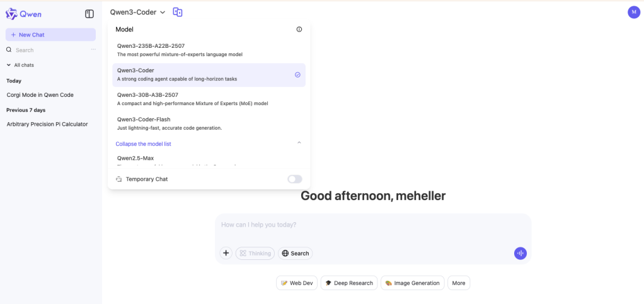The image size is (644, 304).
Task: Toggle the Search option in chat box
Action: click(296, 253)
